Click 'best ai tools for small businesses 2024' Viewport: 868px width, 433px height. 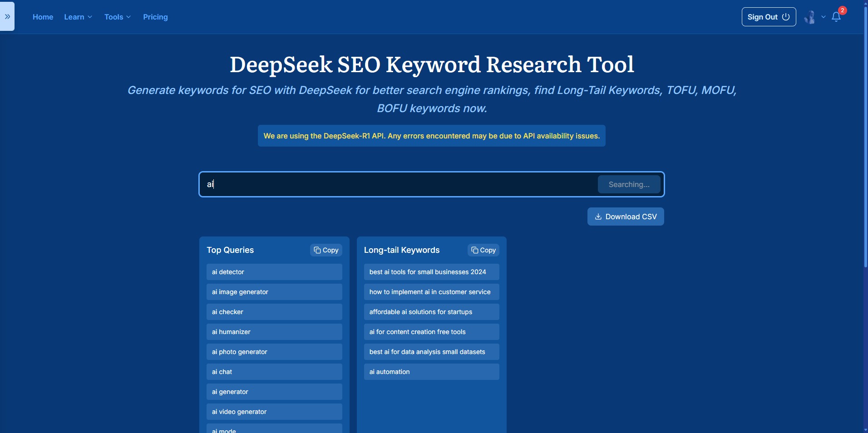[x=432, y=272]
